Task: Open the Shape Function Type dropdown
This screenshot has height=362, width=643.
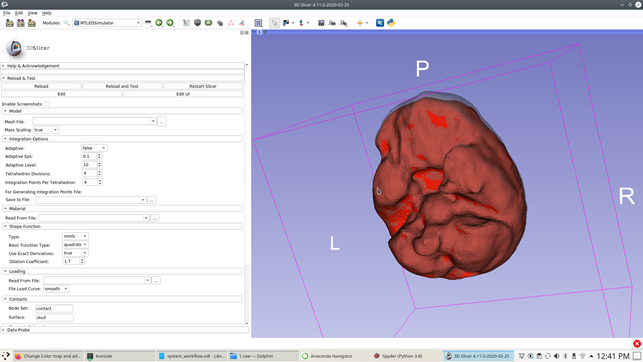Action: click(75, 236)
